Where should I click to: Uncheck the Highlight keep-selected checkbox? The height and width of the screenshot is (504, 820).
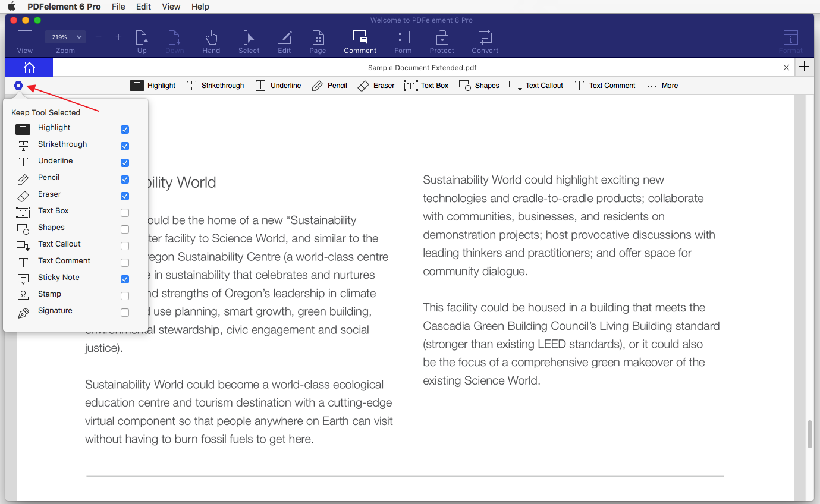125,130
